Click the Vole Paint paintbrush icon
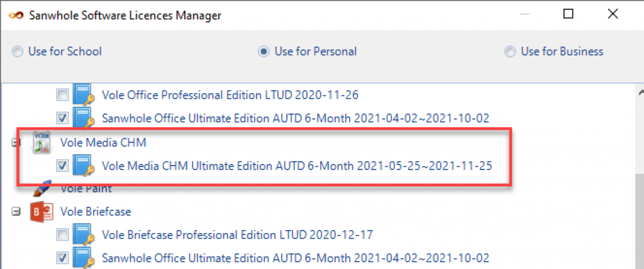This screenshot has width=644, height=269. pyautogui.click(x=42, y=188)
